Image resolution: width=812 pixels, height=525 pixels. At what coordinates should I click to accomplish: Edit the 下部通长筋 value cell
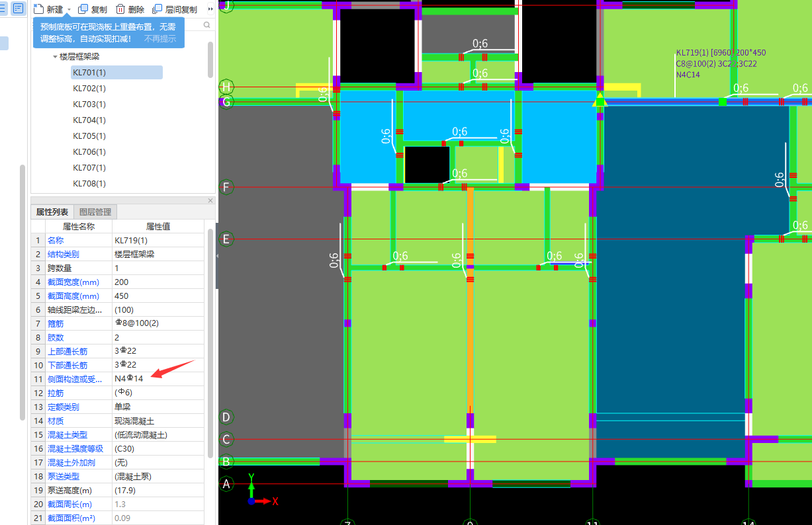coord(158,365)
